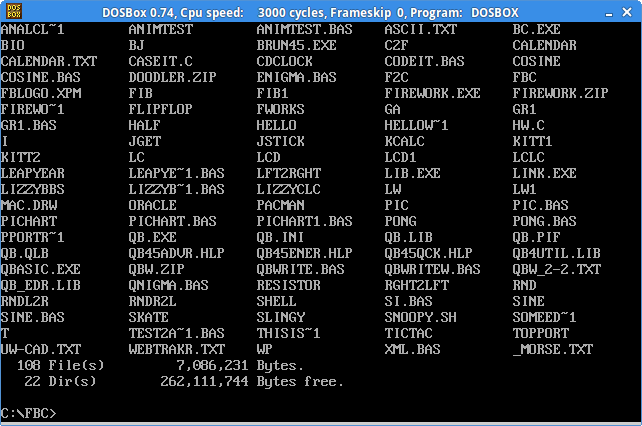This screenshot has height=426, width=642.
Task: Click the BC.EXE file name
Action: click(x=536, y=29)
